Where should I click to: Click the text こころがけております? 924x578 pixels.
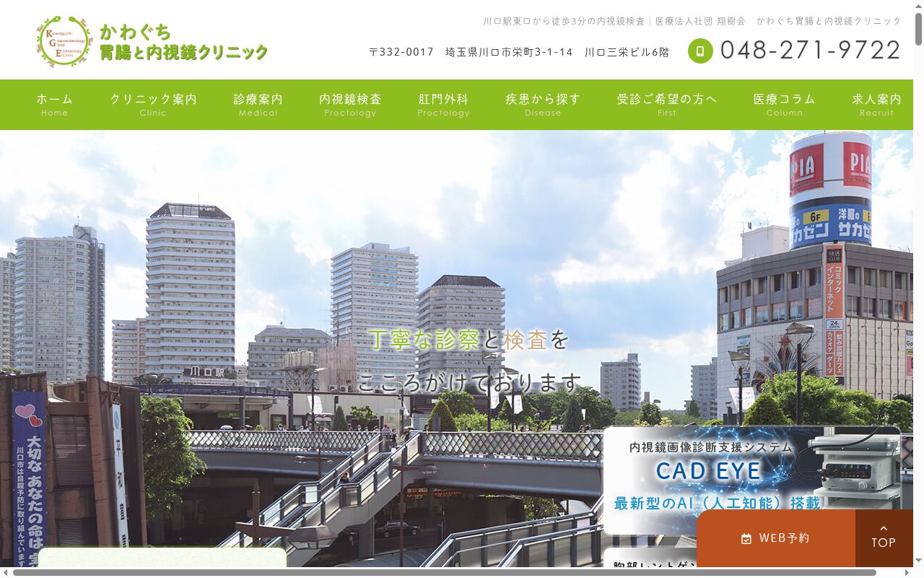[469, 382]
